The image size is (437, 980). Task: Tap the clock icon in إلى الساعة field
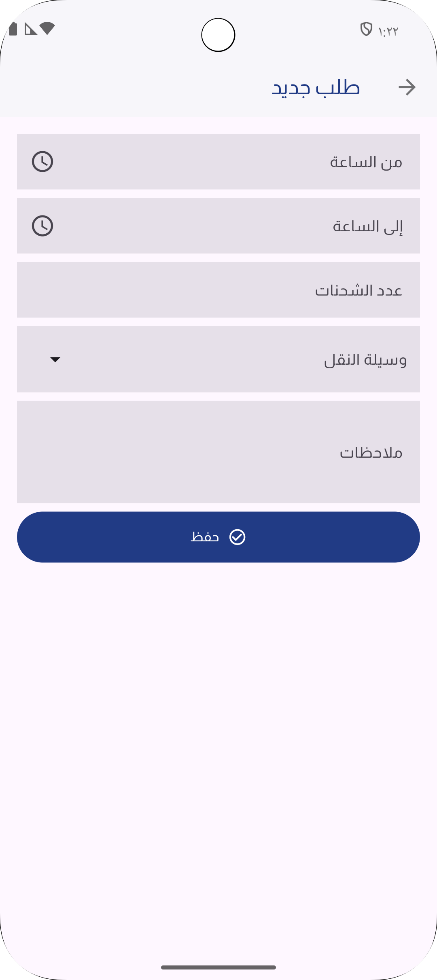click(42, 226)
